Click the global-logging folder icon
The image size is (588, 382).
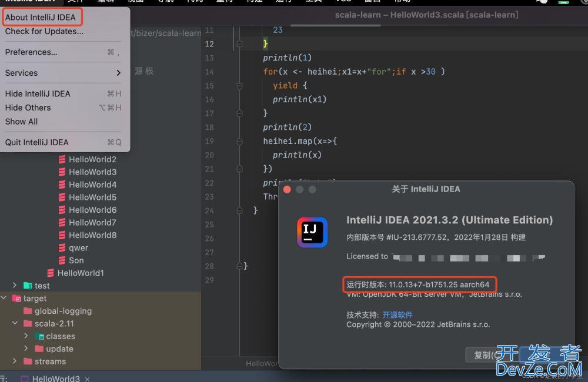(28, 311)
